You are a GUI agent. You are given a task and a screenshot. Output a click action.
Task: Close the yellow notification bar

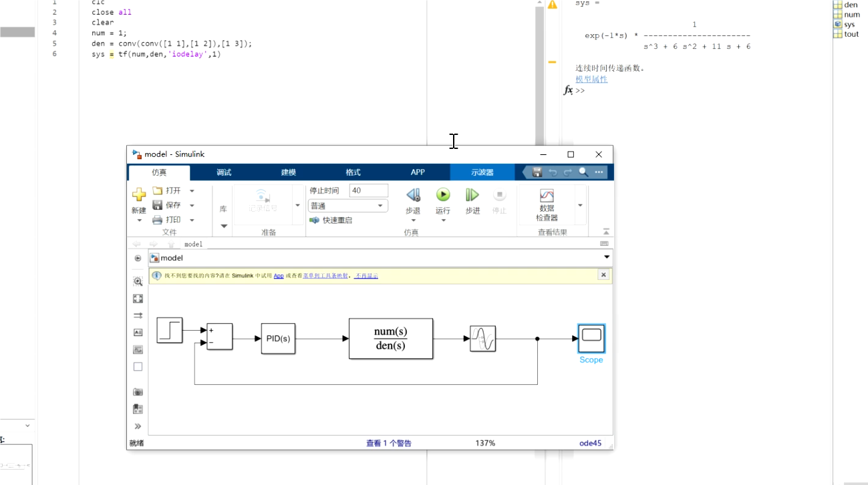coord(603,275)
